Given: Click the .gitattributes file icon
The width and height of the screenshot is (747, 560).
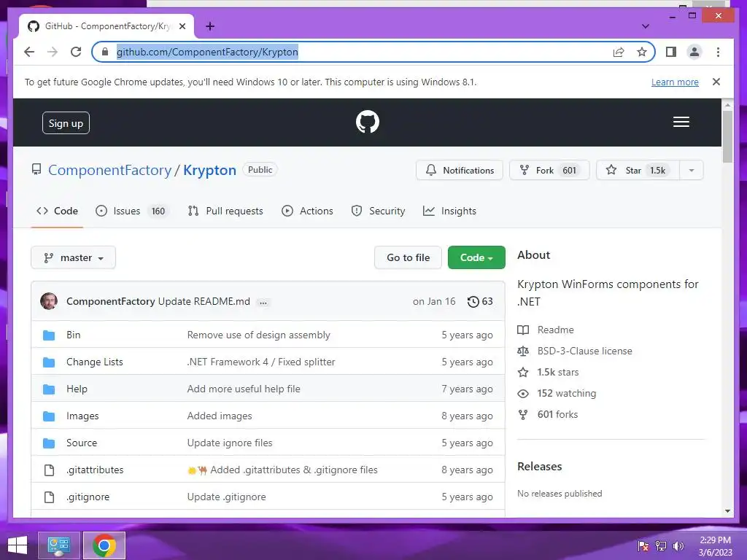Looking at the screenshot, I should click(x=49, y=470).
